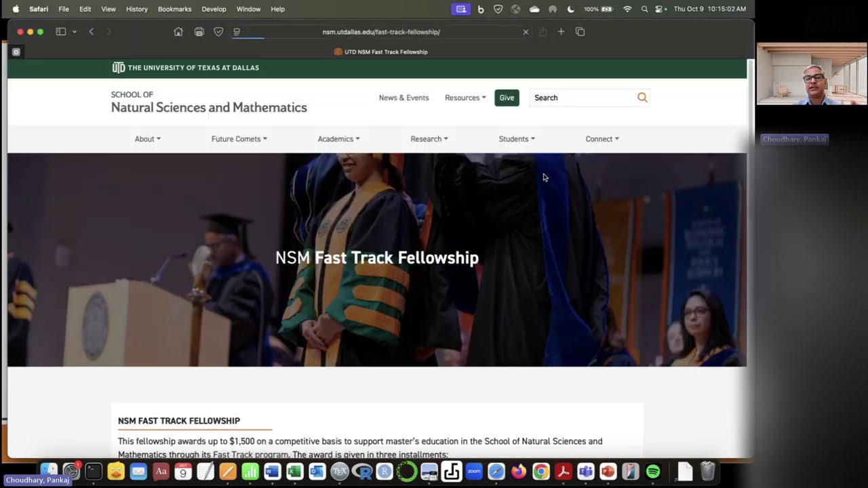
Task: Click The University of Texas at Dallas link
Action: tap(186, 68)
